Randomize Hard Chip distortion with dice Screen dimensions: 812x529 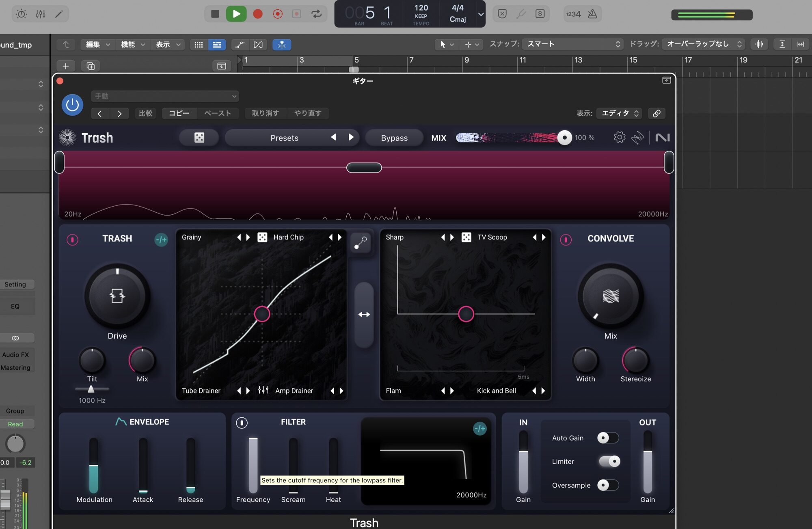(262, 237)
